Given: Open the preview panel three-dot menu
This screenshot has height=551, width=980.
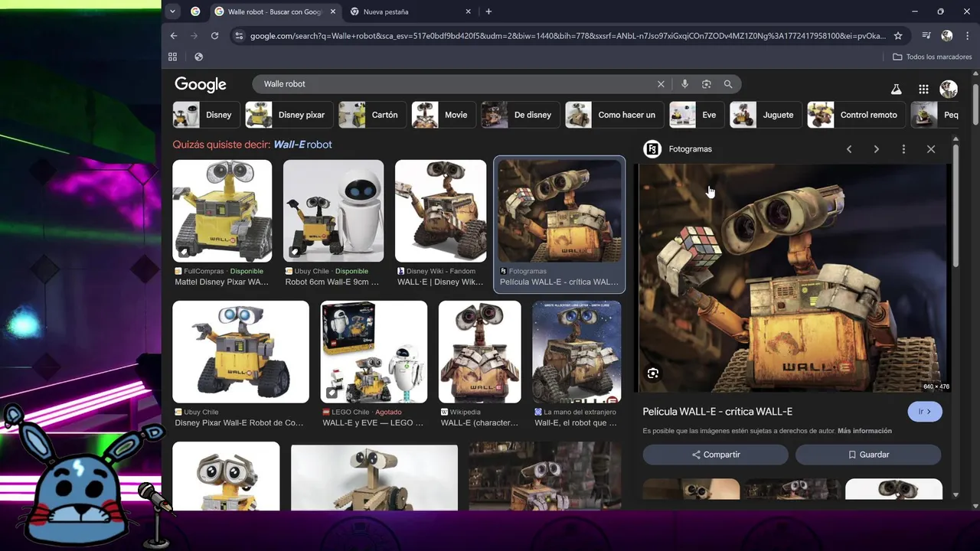Looking at the screenshot, I should pyautogui.click(x=903, y=149).
